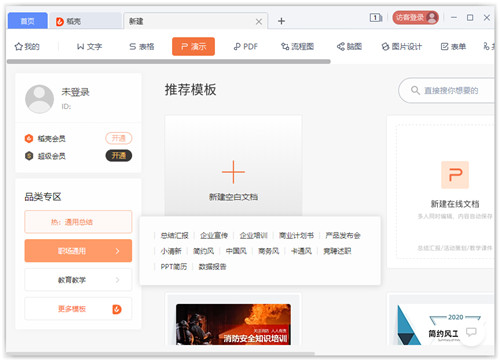This screenshot has height=361, width=500.
Task: Open the 数据报告 template link
Action: (x=212, y=267)
